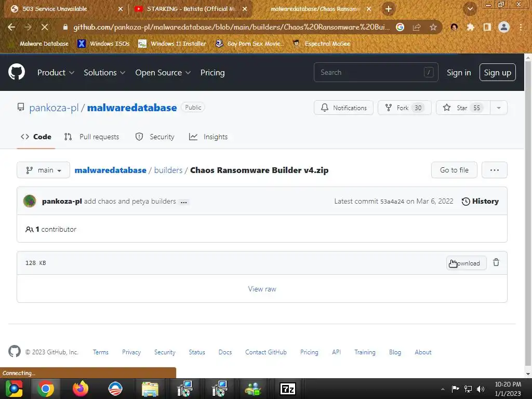Open the footer Docs link
The width and height of the screenshot is (532, 399).
(x=225, y=352)
